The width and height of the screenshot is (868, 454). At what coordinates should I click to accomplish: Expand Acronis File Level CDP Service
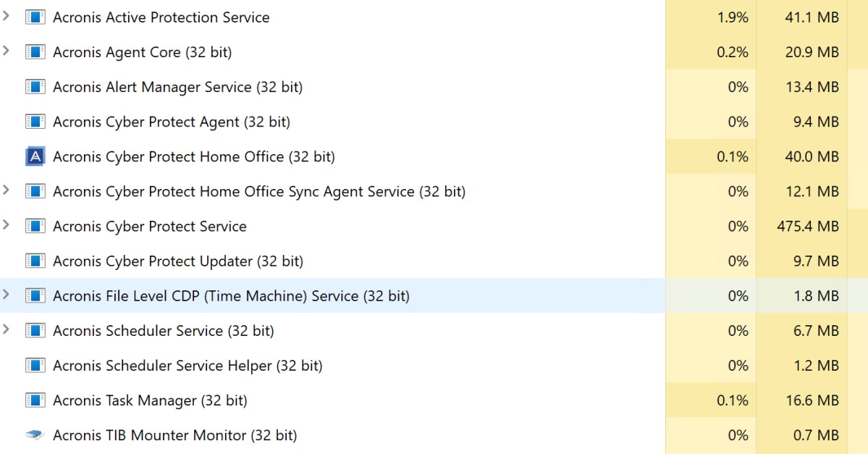pyautogui.click(x=7, y=295)
